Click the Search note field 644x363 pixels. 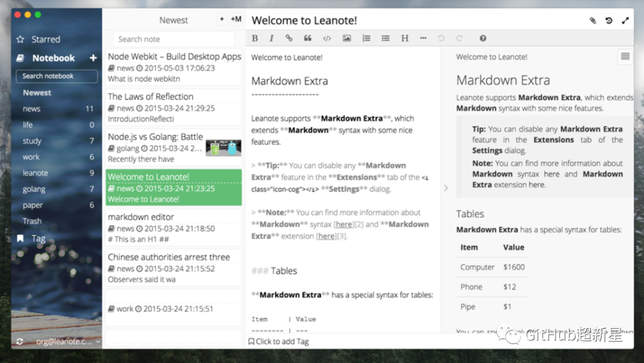click(x=174, y=39)
